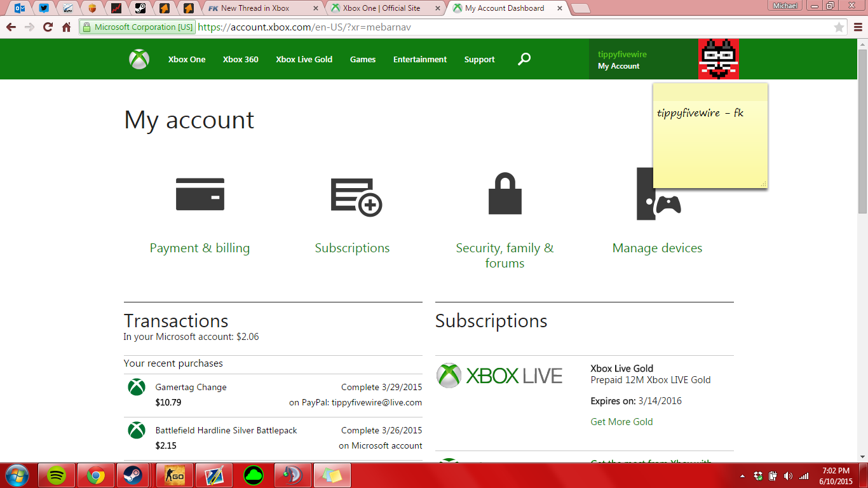
Task: Click the Expires on 3/14/2016 text
Action: pyautogui.click(x=636, y=401)
